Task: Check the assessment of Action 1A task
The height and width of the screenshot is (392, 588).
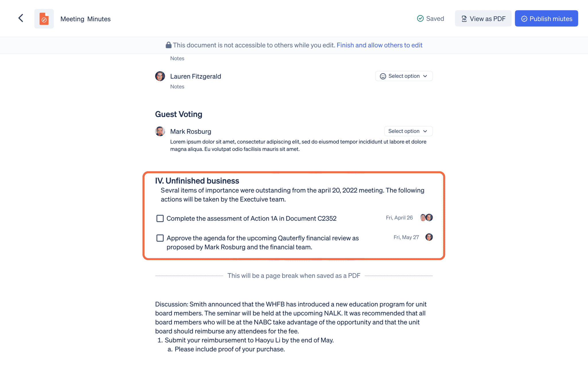Action: click(160, 218)
